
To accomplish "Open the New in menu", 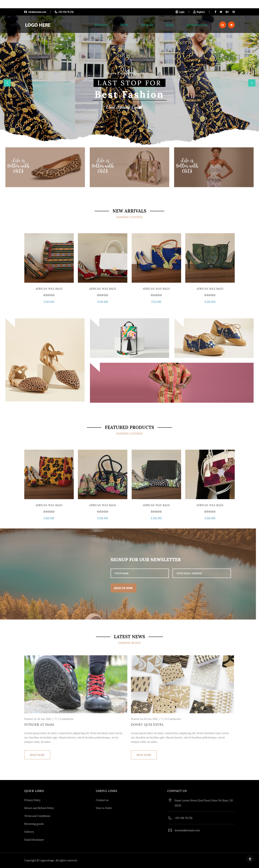I will point(147,25).
